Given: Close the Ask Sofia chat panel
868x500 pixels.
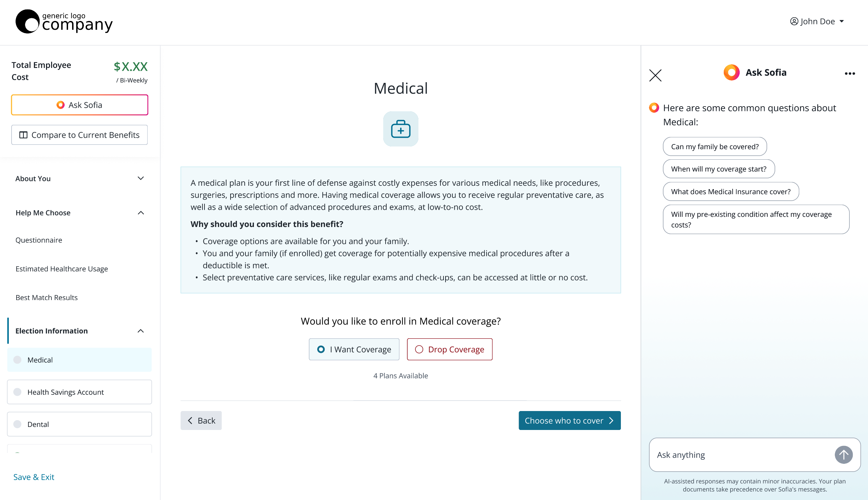Looking at the screenshot, I should (655, 75).
